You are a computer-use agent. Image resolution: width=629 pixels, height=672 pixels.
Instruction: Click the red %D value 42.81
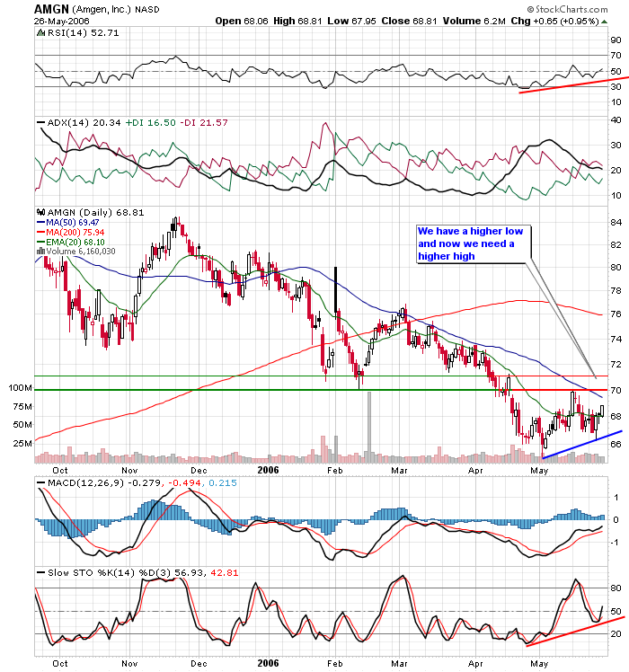(x=225, y=573)
